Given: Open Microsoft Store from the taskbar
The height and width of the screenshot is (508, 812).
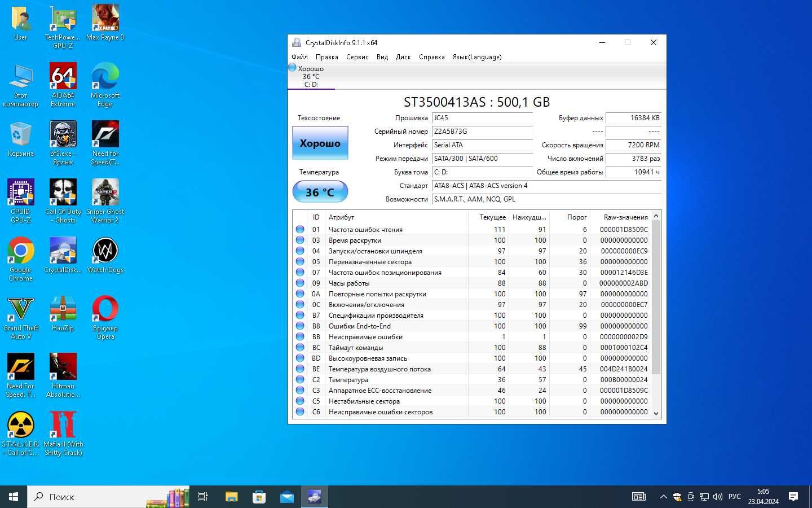Looking at the screenshot, I should point(259,497).
